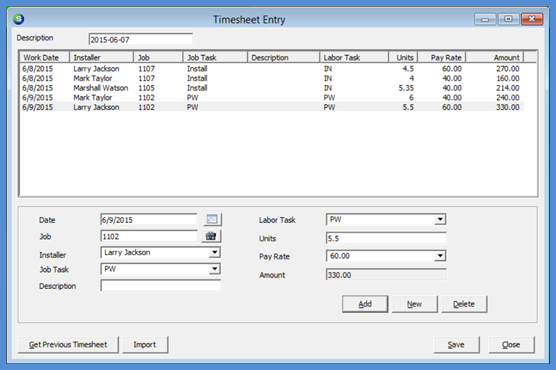Expand the Installer dropdown arrow
Viewport: 556px width, 370px height.
[x=215, y=252]
